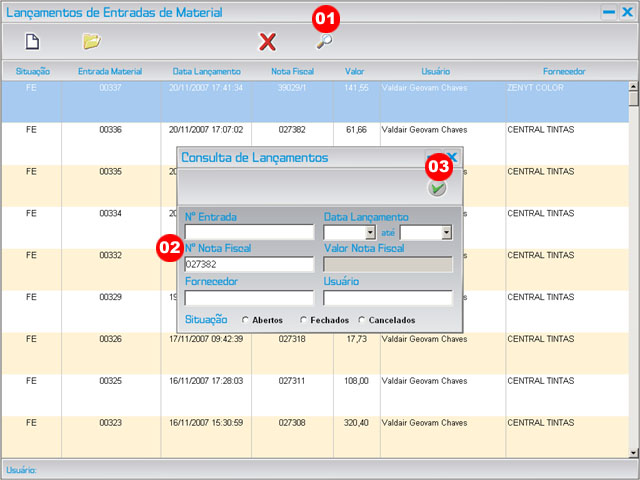Click the Fornecedor column header

(x=564, y=72)
